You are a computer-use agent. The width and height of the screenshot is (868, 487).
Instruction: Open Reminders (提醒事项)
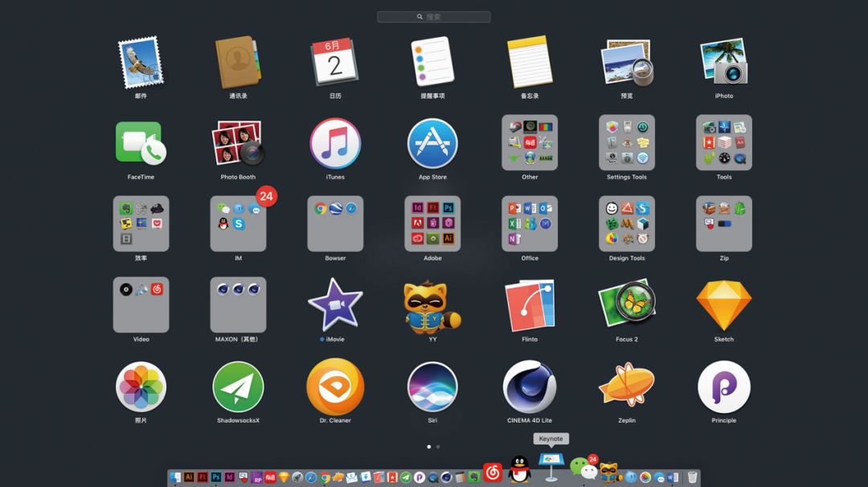click(432, 61)
